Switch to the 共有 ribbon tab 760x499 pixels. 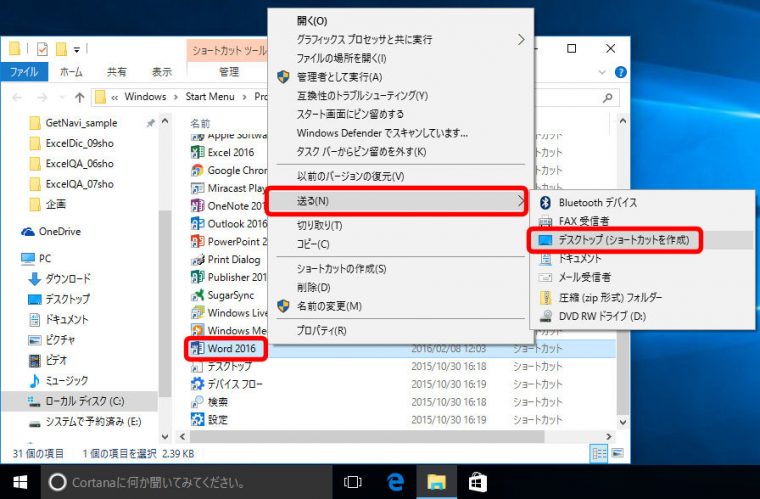point(116,72)
